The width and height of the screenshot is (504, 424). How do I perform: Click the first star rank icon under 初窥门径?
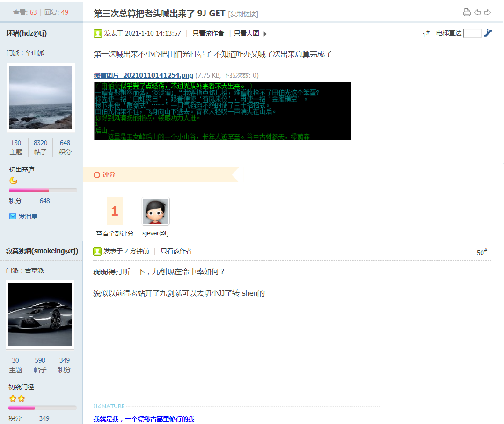pyautogui.click(x=13, y=399)
